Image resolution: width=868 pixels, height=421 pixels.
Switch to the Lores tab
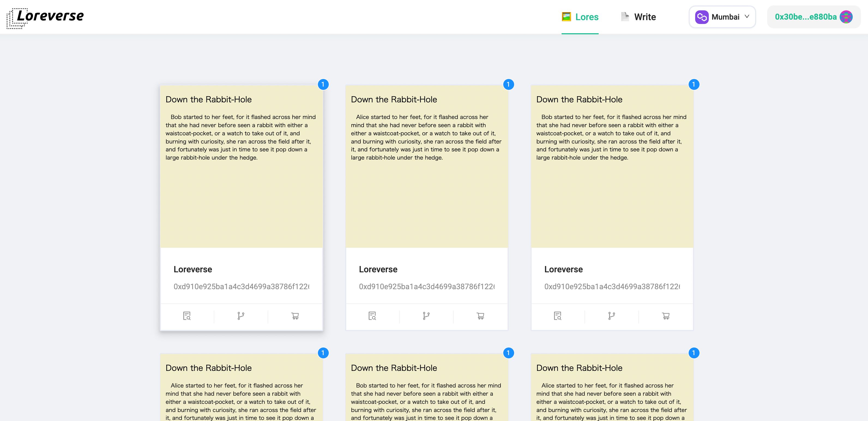click(x=580, y=17)
